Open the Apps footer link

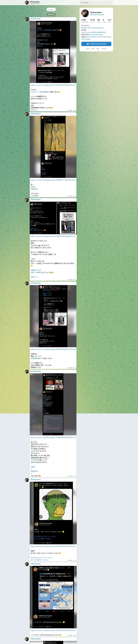coord(98,49)
